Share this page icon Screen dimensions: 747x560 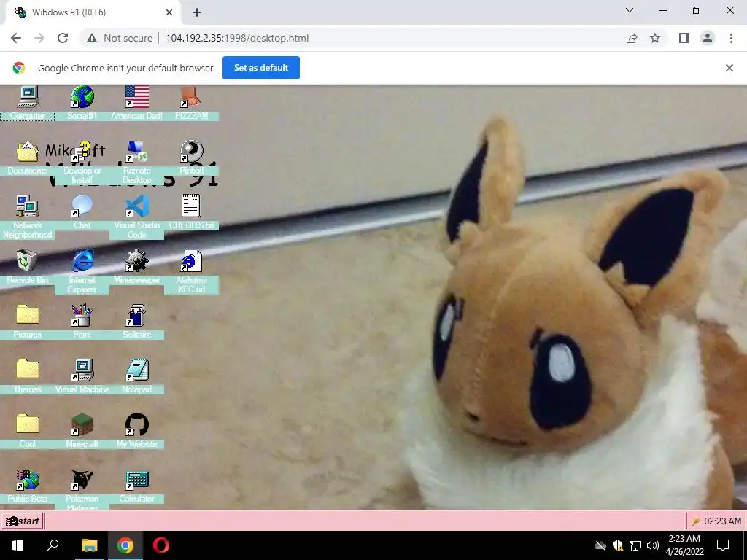pyautogui.click(x=632, y=38)
